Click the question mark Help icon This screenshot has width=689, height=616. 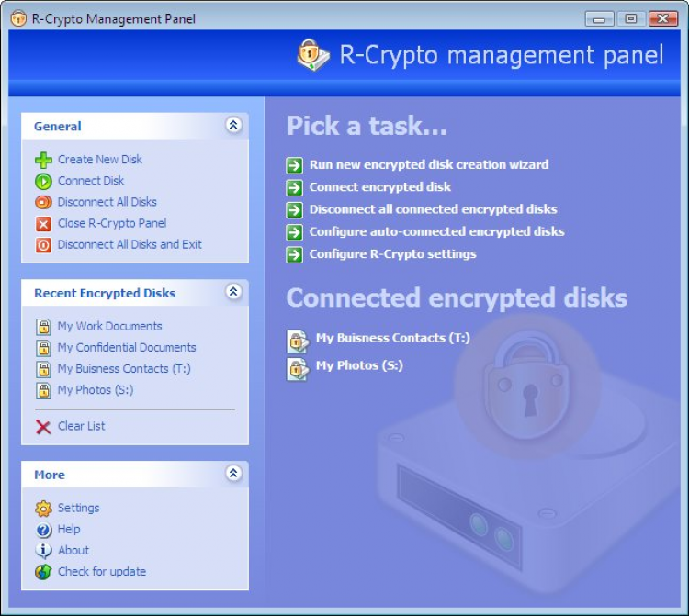[43, 530]
